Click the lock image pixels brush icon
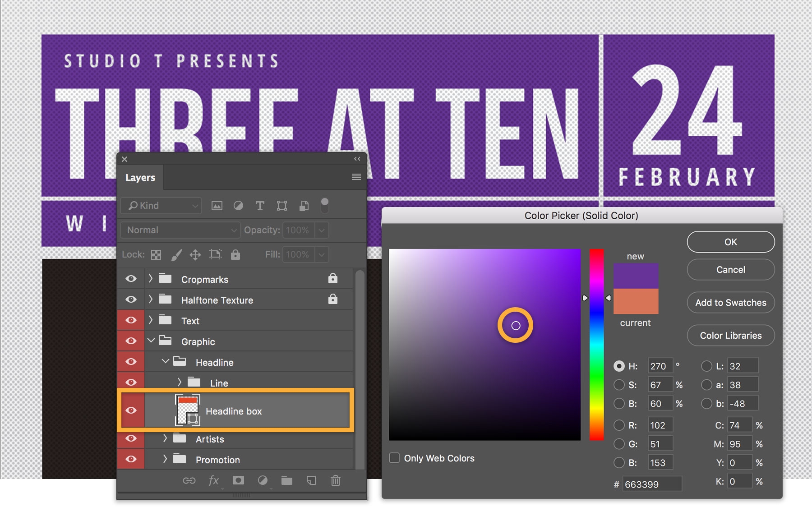 176,255
